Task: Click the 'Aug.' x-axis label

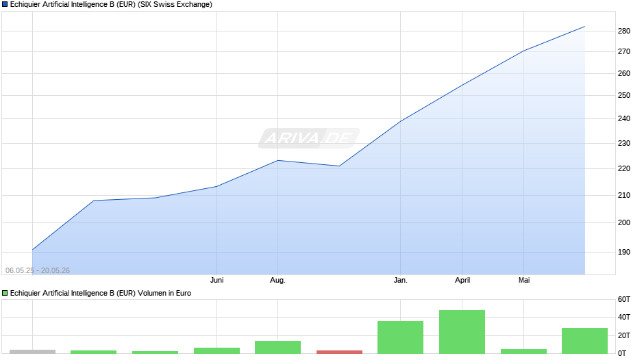Action: [277, 280]
